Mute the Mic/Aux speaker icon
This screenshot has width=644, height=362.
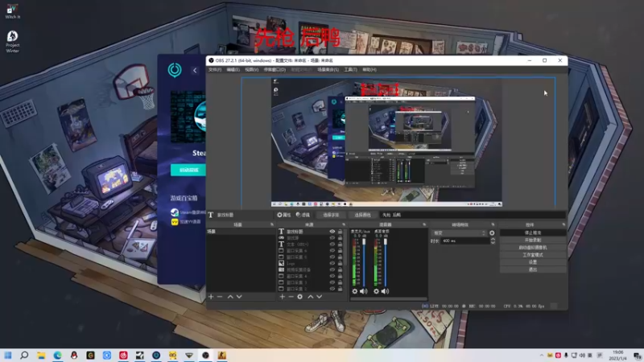(x=364, y=291)
